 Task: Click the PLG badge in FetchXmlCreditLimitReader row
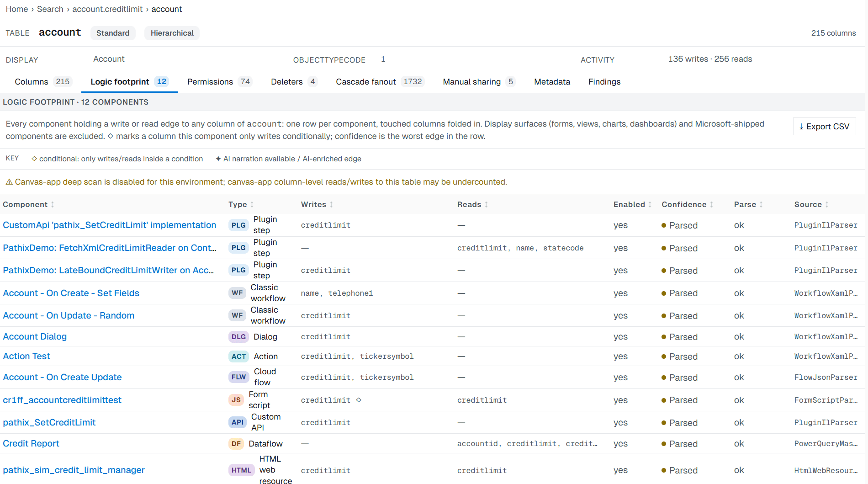(x=238, y=248)
